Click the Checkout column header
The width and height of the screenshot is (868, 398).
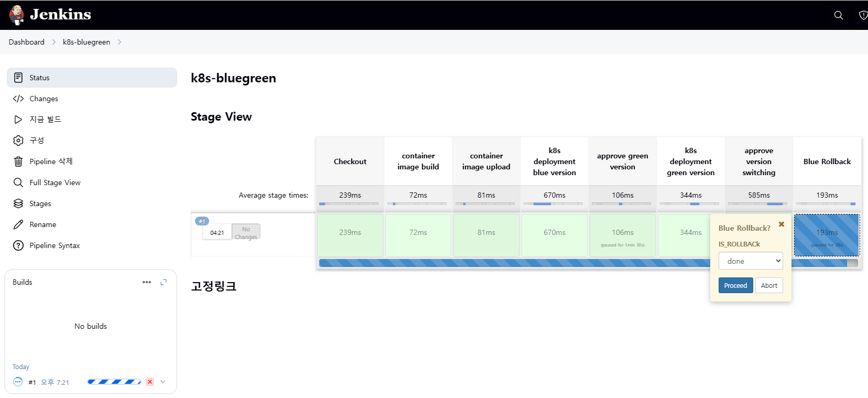point(350,162)
